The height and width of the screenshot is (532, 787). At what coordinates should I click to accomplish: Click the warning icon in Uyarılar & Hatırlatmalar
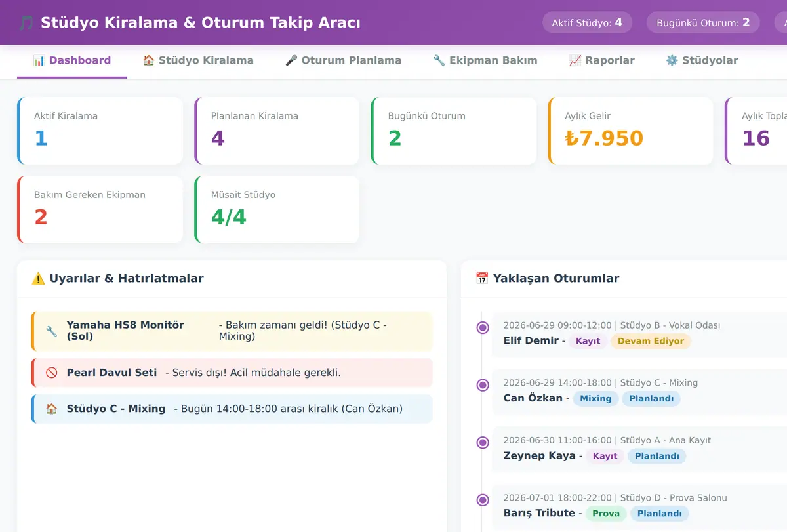[38, 279]
